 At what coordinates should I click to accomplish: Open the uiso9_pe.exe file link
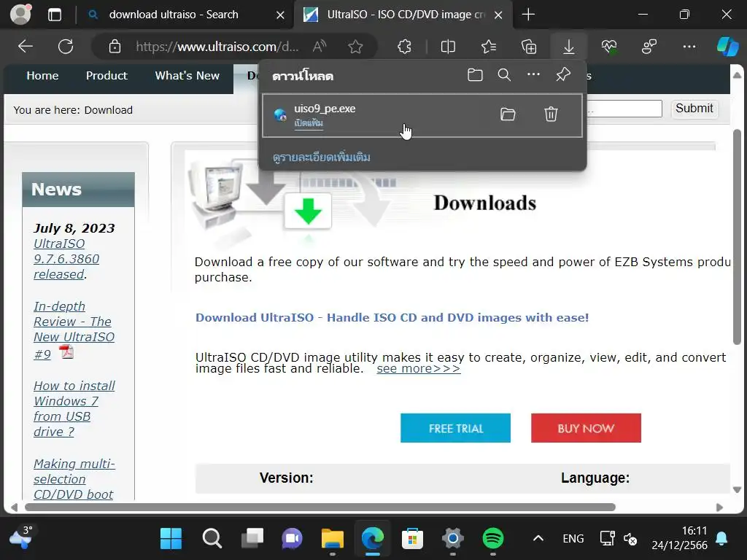(x=309, y=122)
